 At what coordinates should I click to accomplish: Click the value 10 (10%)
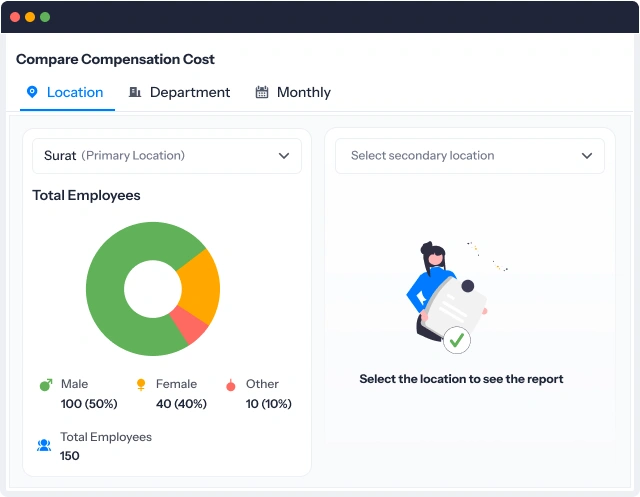[x=269, y=404]
